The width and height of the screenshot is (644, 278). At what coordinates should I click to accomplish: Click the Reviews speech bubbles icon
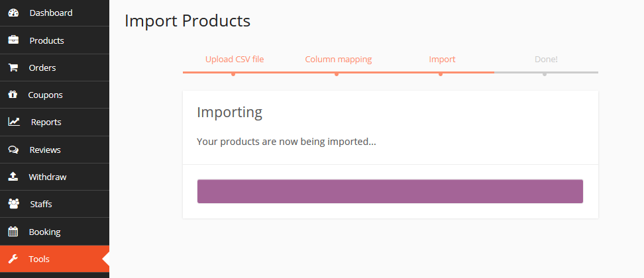[13, 150]
